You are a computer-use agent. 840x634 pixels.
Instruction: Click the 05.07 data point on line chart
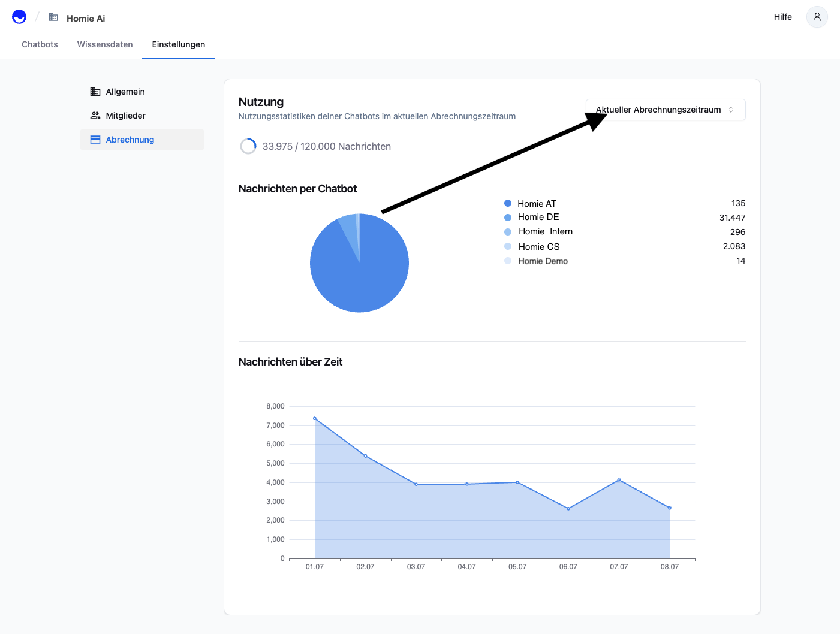pos(517,482)
